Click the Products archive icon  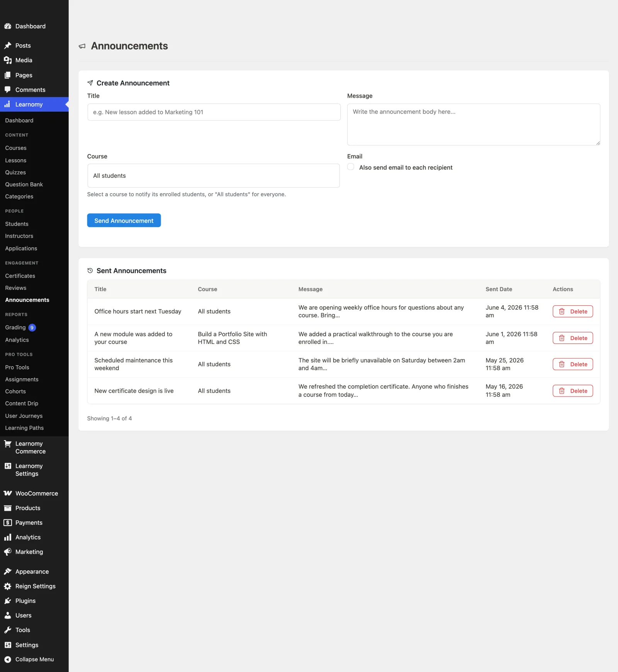(8, 508)
